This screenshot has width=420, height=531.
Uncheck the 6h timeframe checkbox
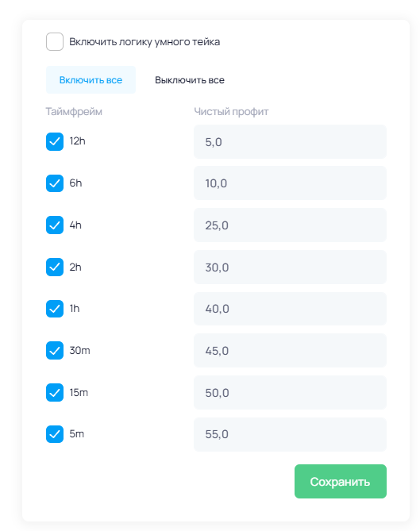[55, 183]
